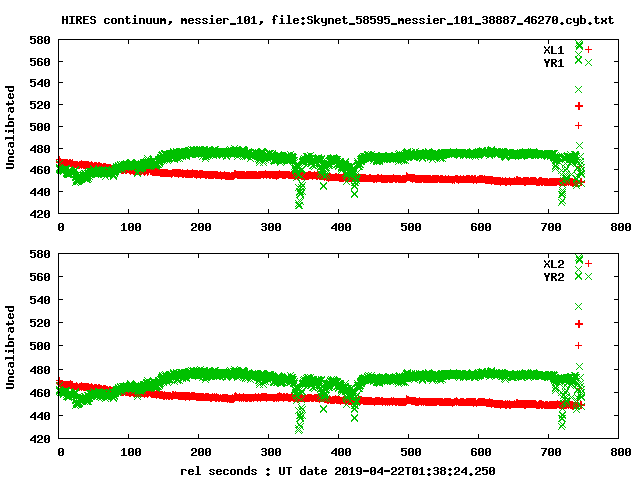Select the XL1 legend label
This screenshot has width=640, height=480.
553,50
